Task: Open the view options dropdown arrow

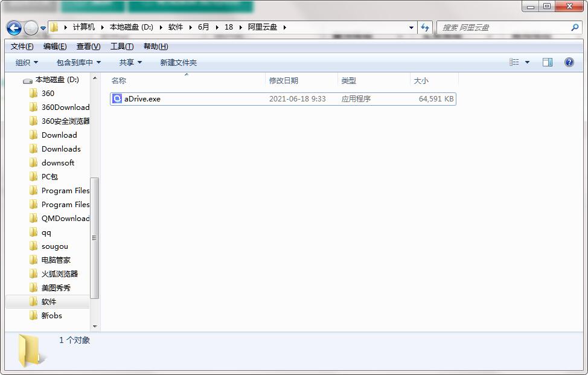Action: [x=527, y=62]
